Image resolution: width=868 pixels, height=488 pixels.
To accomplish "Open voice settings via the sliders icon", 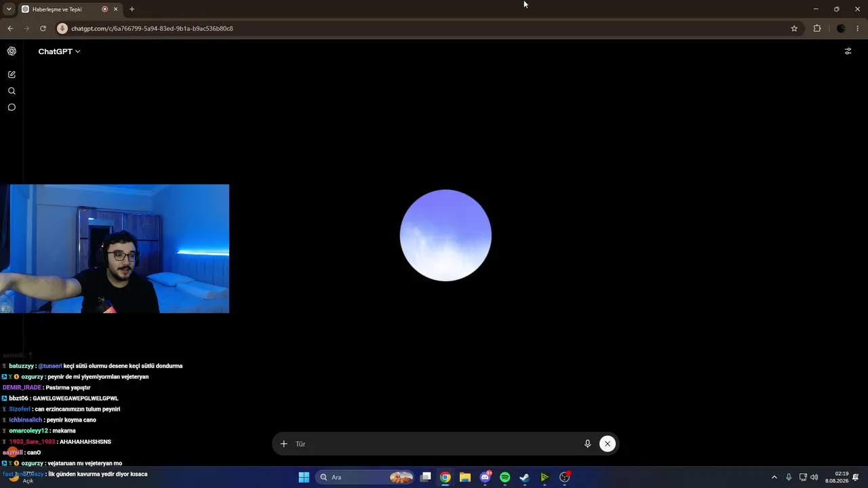I will (x=848, y=51).
